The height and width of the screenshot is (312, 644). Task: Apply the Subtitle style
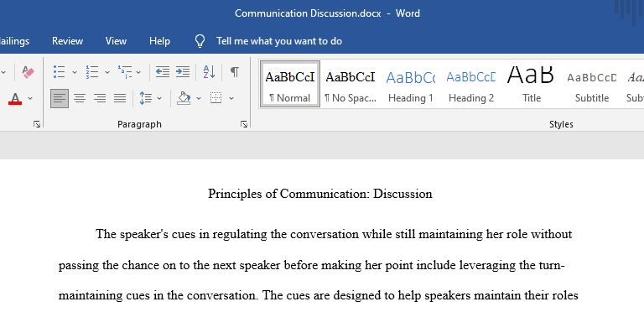(592, 84)
